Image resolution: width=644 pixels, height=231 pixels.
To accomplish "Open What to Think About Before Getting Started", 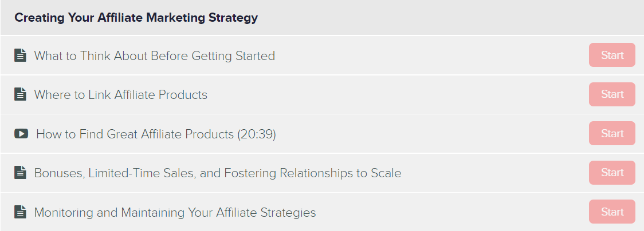I will pos(155,55).
